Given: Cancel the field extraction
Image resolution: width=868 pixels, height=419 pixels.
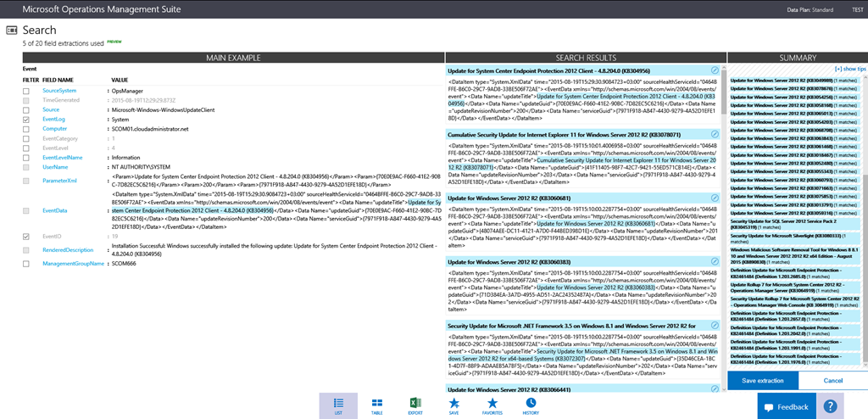Looking at the screenshot, I should click(832, 381).
